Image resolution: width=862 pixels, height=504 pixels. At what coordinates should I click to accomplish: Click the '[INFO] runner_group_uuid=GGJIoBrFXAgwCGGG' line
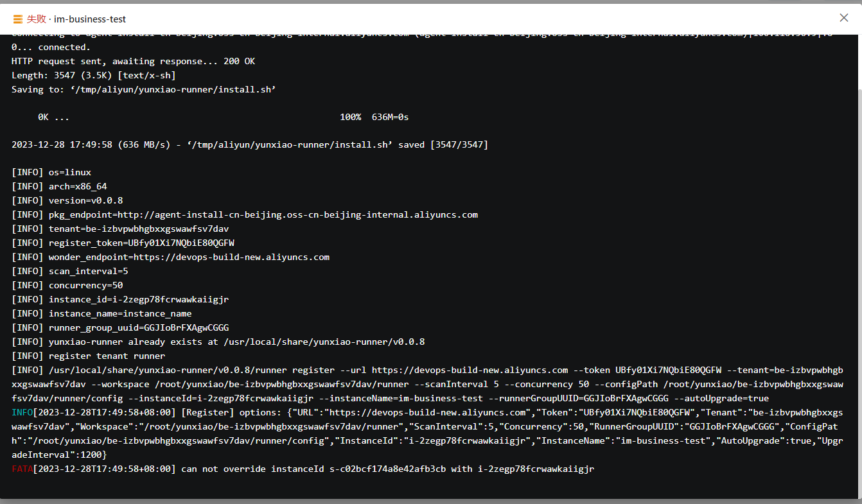point(120,328)
